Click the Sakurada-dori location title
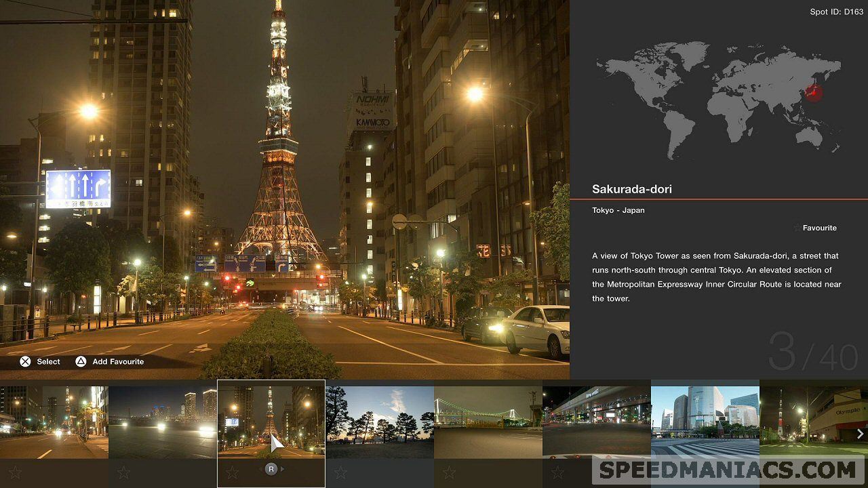Screen dimensions: 868x488 click(632, 189)
